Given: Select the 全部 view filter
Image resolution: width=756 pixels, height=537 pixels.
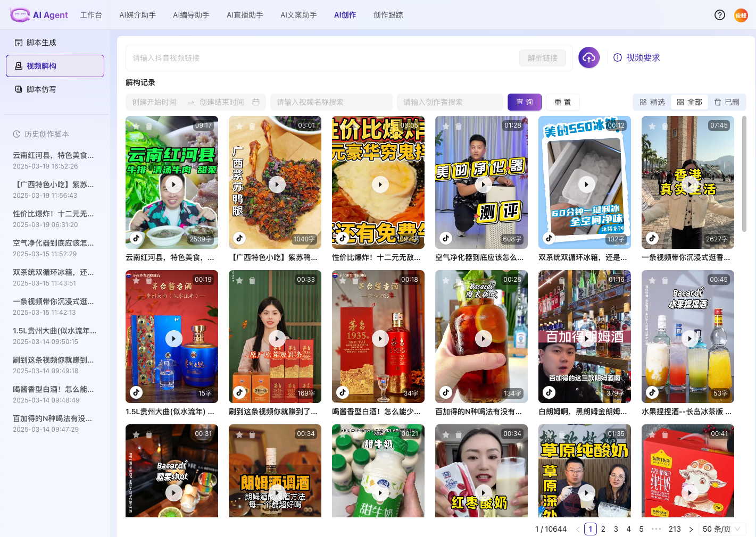Looking at the screenshot, I should click(689, 102).
